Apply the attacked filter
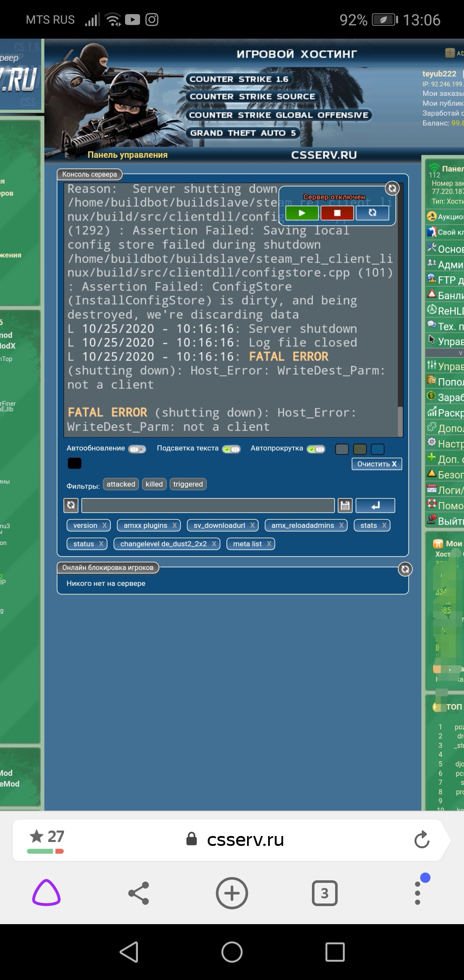This screenshot has width=464, height=980. click(x=121, y=484)
